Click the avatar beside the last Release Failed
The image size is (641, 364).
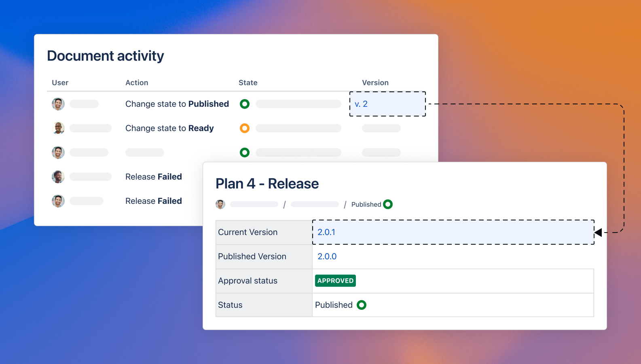(x=58, y=201)
